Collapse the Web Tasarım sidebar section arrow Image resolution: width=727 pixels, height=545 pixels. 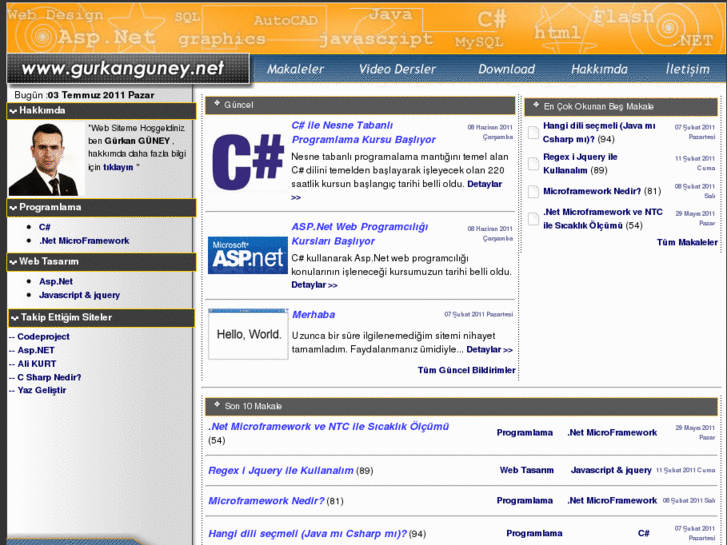(x=13, y=262)
